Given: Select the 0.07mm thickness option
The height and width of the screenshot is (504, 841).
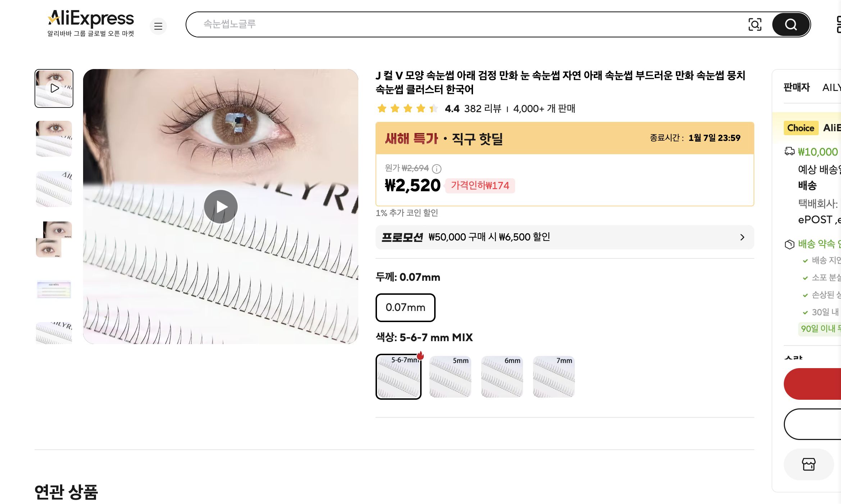Looking at the screenshot, I should (405, 308).
